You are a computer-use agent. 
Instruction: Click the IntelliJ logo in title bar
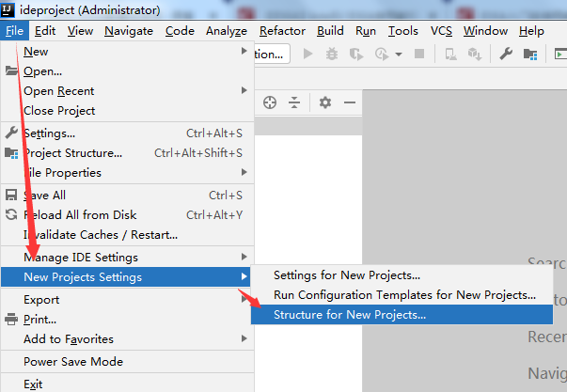click(8, 9)
